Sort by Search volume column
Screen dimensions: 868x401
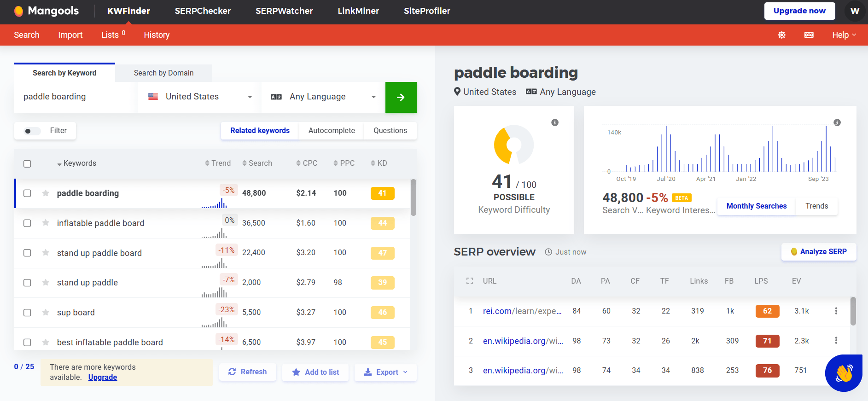[x=257, y=163]
